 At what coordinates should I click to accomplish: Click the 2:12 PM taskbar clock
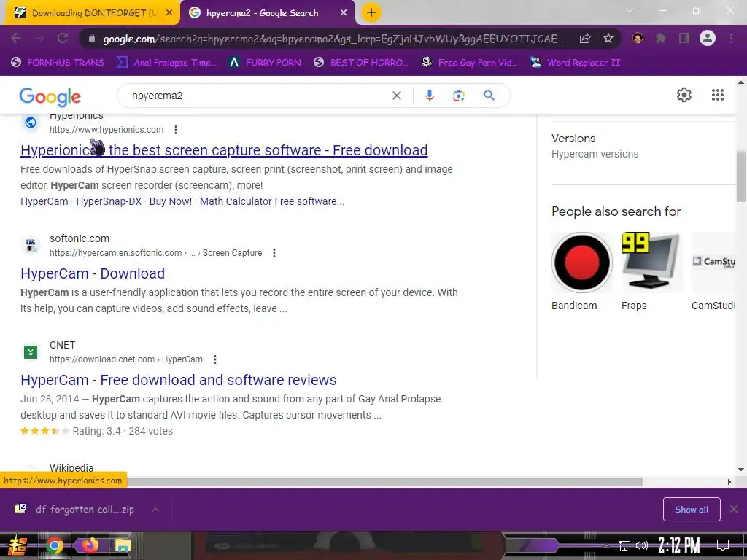coord(679,545)
